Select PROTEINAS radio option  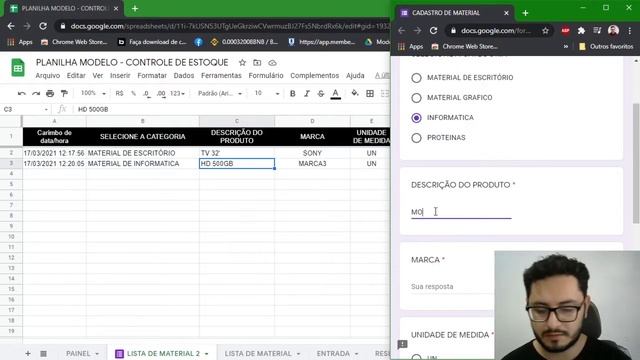[416, 138]
